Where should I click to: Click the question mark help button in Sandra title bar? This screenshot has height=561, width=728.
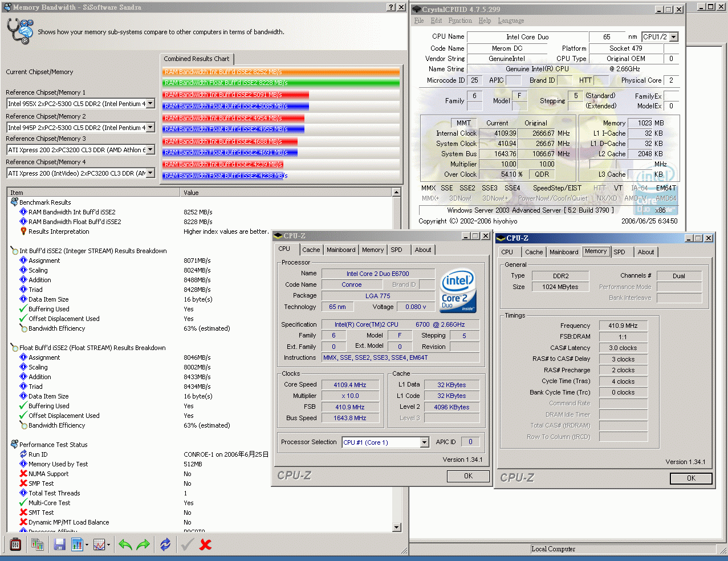tap(391, 7)
